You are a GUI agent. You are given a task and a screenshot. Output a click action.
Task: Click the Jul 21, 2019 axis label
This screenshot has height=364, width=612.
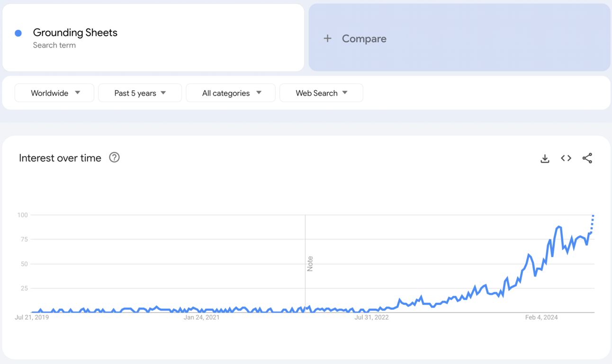click(x=32, y=317)
